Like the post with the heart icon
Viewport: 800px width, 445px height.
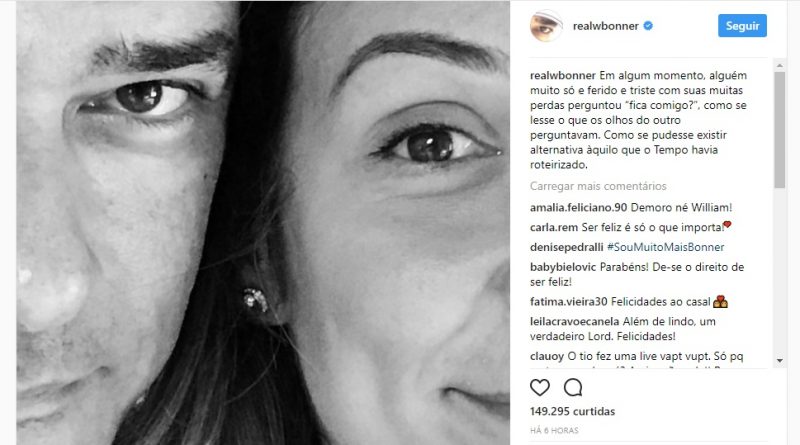pos(540,387)
